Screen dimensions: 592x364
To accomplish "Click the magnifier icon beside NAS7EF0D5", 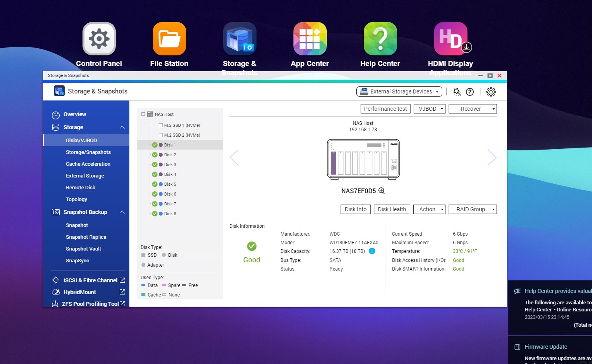I will point(381,191).
